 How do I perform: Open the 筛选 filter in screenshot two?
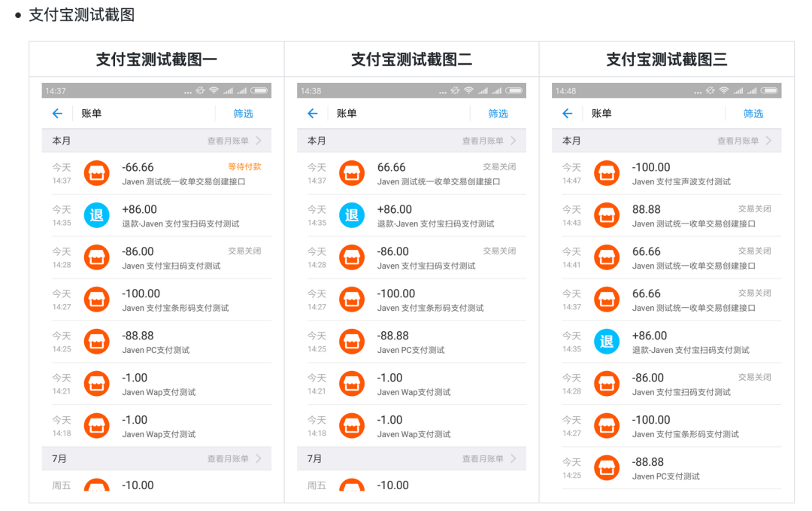coord(498,113)
